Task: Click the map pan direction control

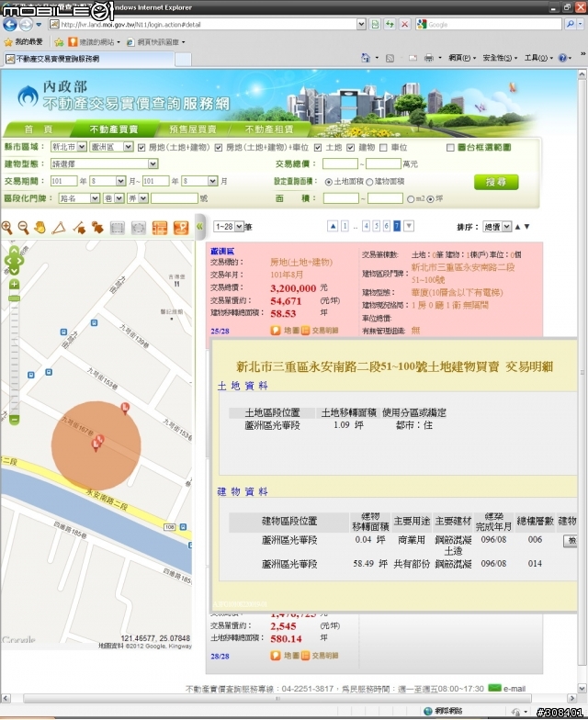Action: pos(14,261)
